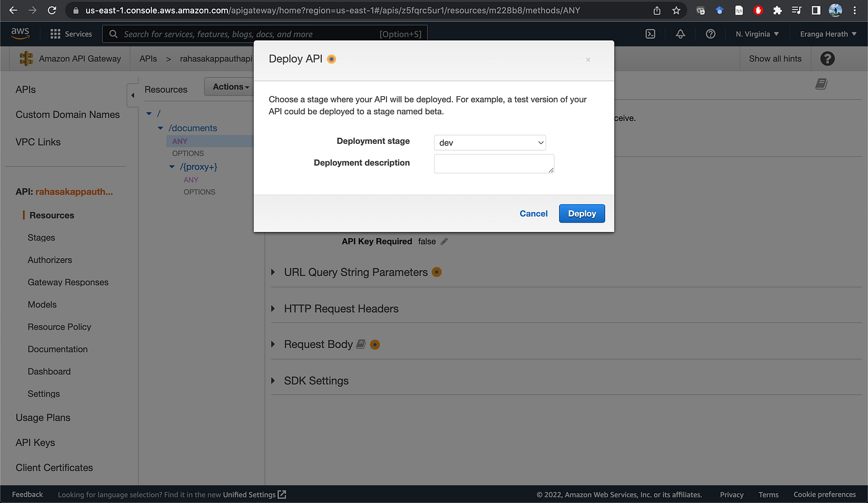
Task: Open Dashboard in the sidebar
Action: coord(49,372)
